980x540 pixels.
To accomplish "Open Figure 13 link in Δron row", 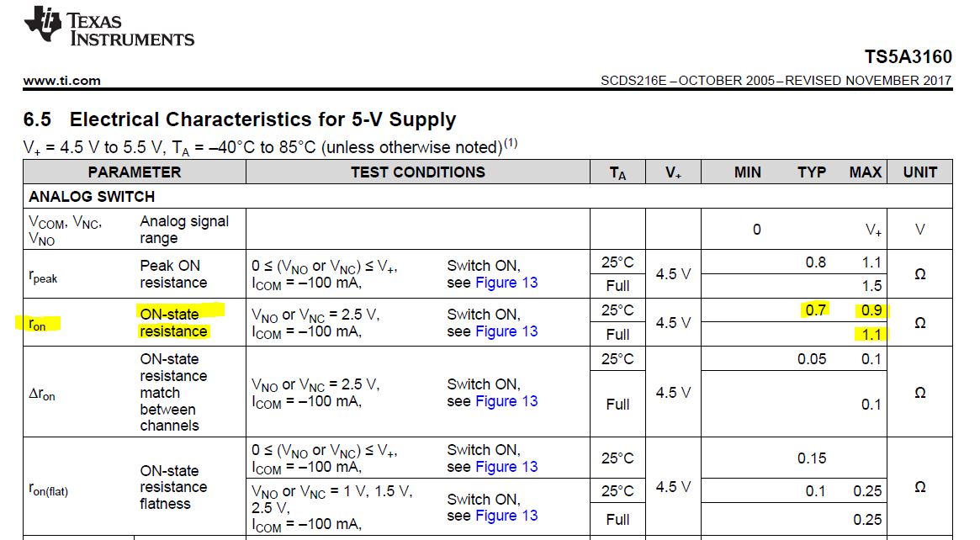I will click(506, 401).
